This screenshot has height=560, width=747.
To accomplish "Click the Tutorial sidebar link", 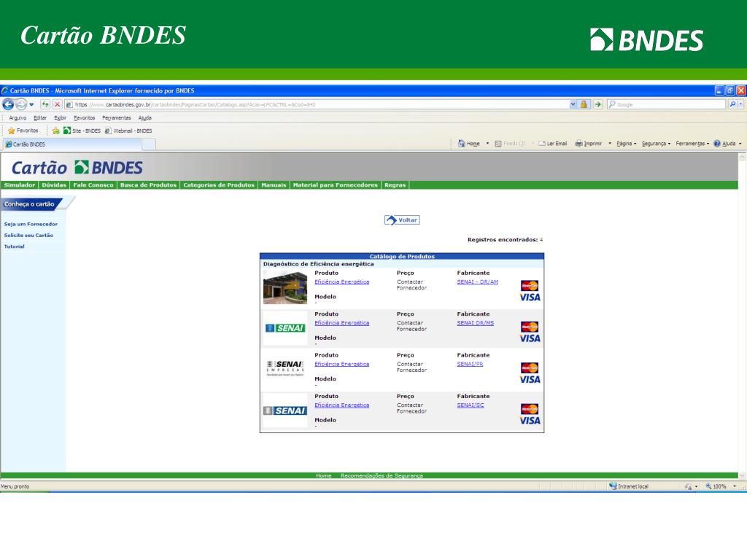I will pyautogui.click(x=15, y=246).
